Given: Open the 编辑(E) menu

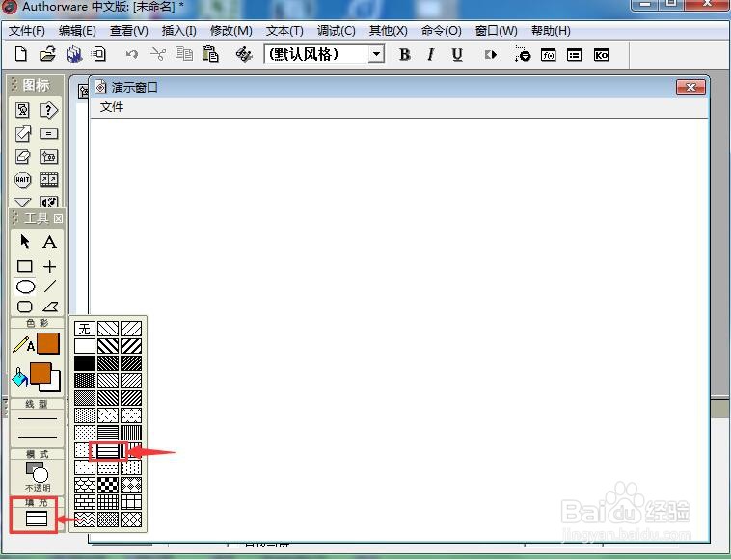Looking at the screenshot, I should click(x=77, y=31).
